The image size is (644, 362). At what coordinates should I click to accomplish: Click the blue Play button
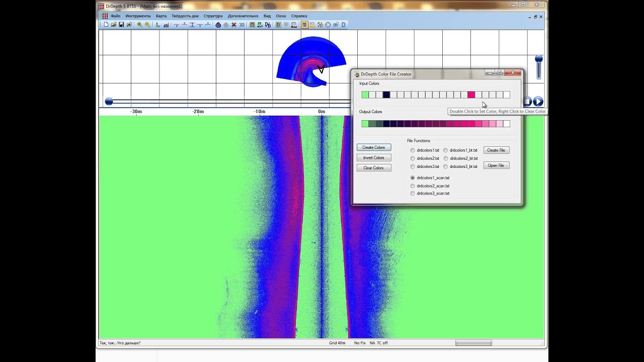tap(538, 102)
